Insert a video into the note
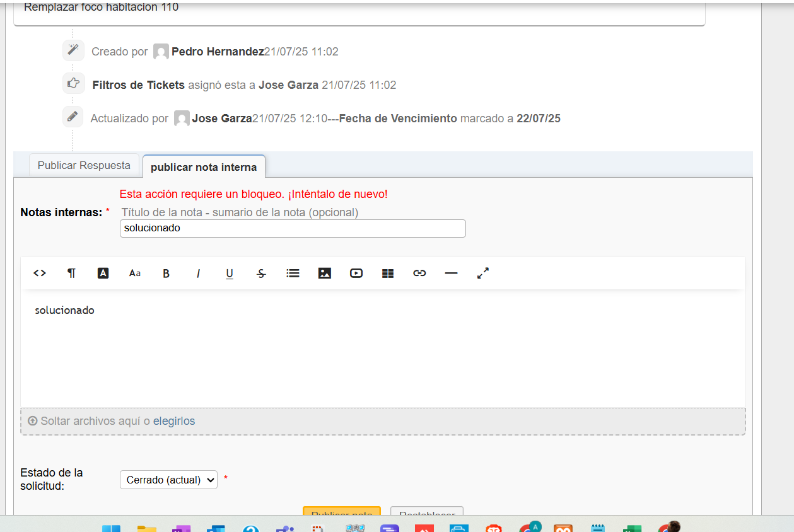 pos(356,273)
